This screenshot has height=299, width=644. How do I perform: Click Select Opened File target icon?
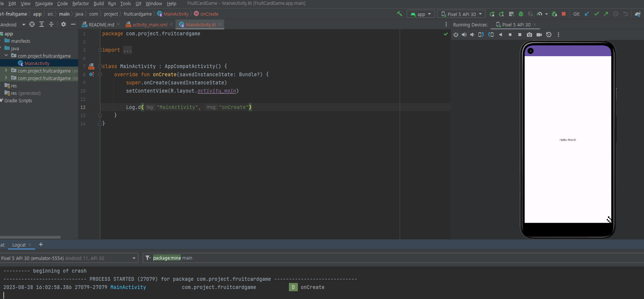click(32, 24)
